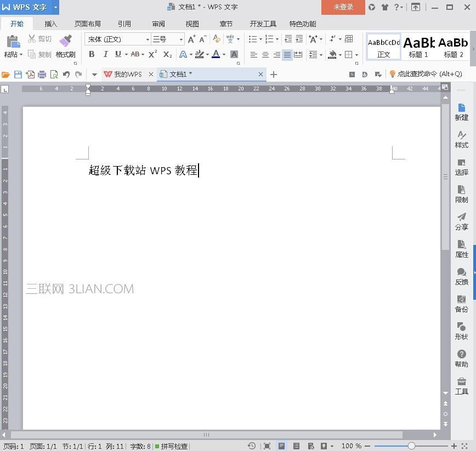This screenshot has height=451, width=476.
Task: Open the font size 三号 dropdown
Action: point(181,39)
